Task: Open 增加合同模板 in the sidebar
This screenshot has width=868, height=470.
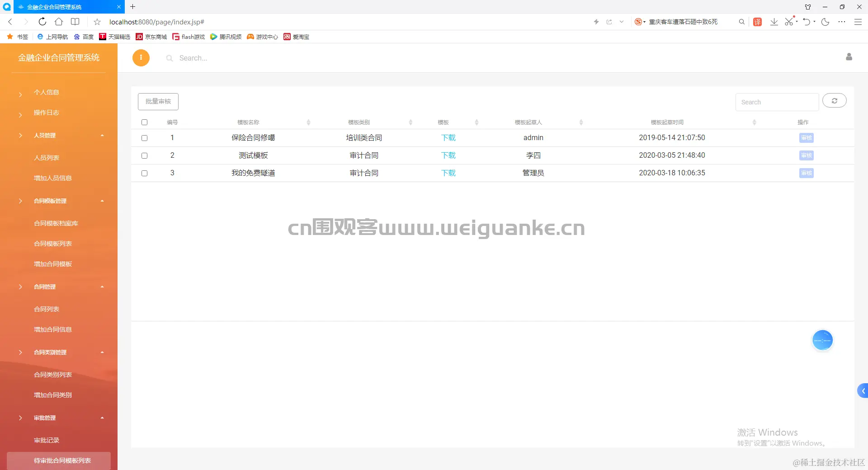Action: [x=53, y=264]
